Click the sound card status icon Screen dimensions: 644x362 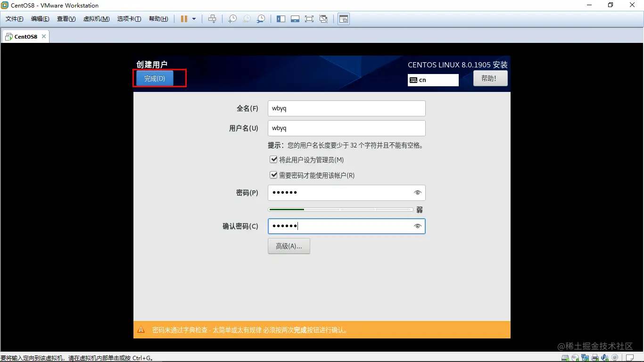pos(605,358)
